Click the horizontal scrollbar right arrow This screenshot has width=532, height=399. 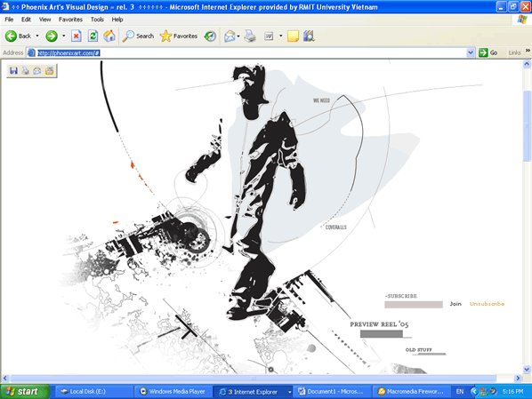click(518, 378)
